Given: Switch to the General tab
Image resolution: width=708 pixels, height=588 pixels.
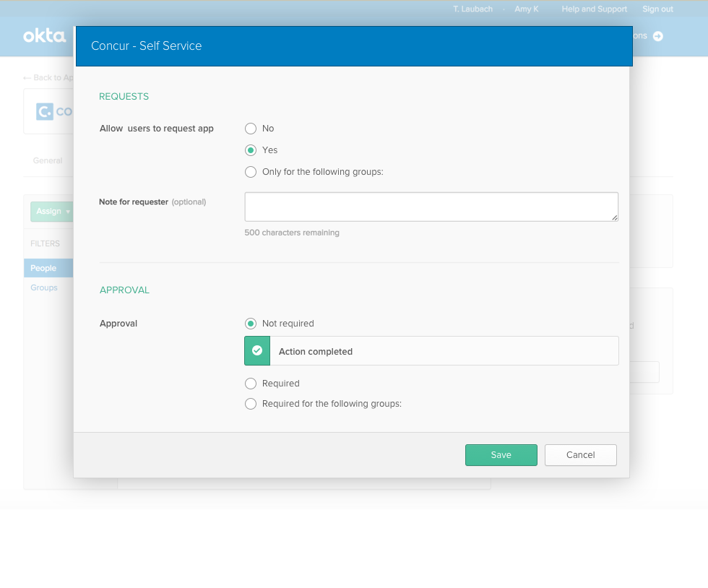Looking at the screenshot, I should [48, 160].
